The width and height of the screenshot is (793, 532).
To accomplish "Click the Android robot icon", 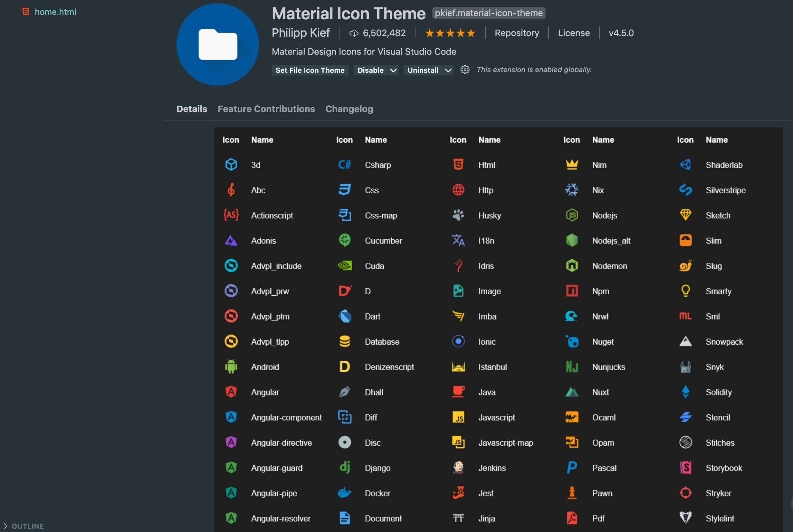I will pos(231,367).
